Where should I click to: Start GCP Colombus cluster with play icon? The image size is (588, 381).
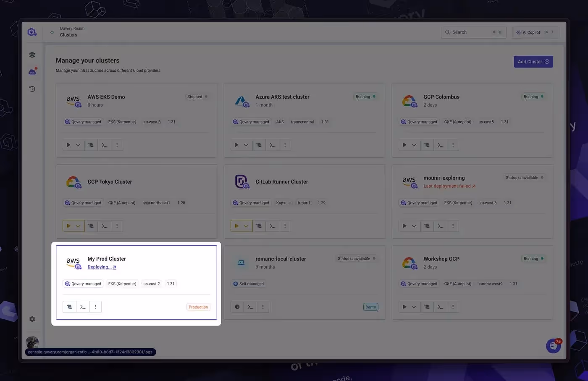click(404, 145)
